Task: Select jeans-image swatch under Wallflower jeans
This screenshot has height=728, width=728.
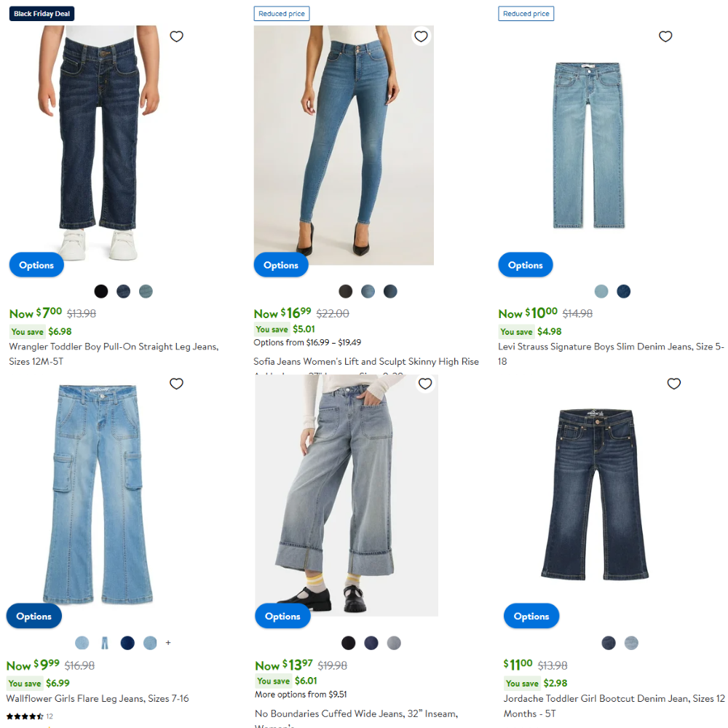Action: pos(105,643)
